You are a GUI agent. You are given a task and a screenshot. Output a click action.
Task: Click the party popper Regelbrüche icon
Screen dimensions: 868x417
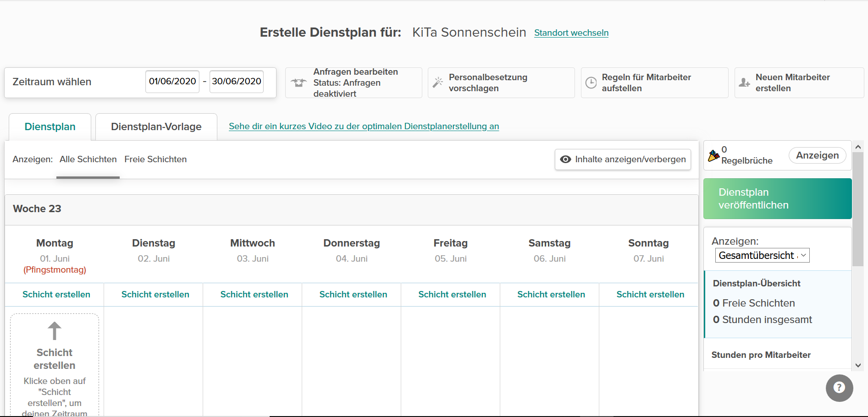click(713, 156)
